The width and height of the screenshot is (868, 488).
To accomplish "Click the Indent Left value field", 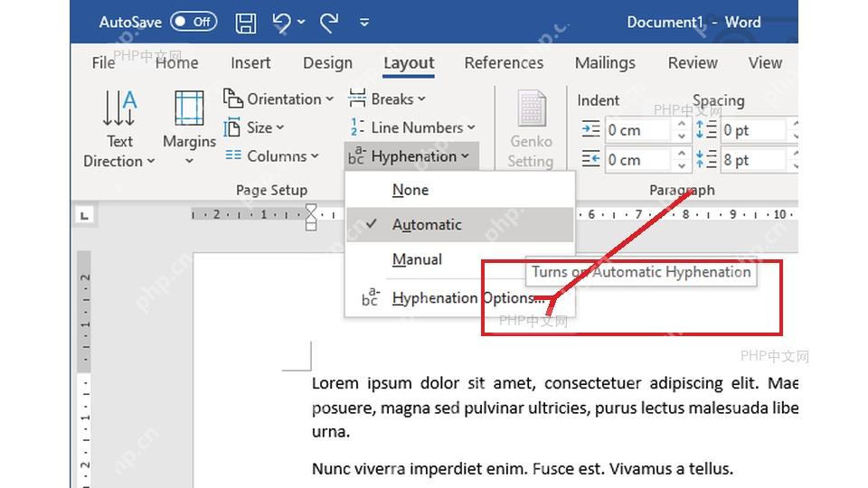I will click(x=638, y=130).
